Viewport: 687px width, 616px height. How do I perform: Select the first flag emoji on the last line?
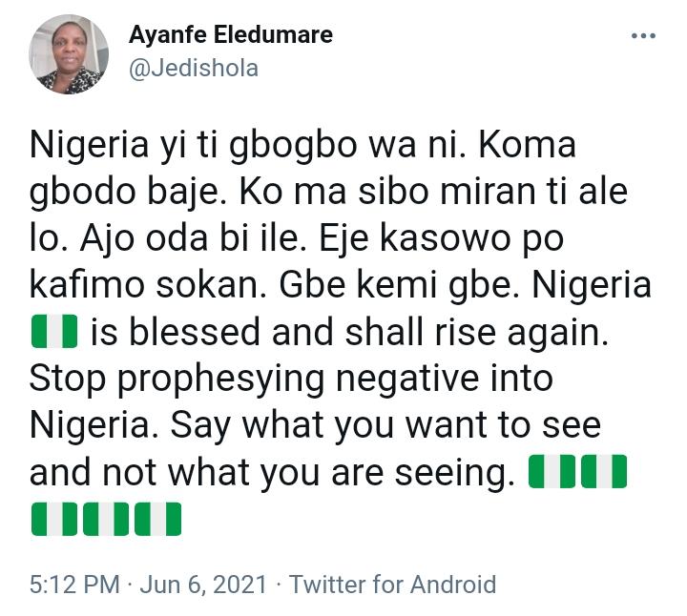54,519
